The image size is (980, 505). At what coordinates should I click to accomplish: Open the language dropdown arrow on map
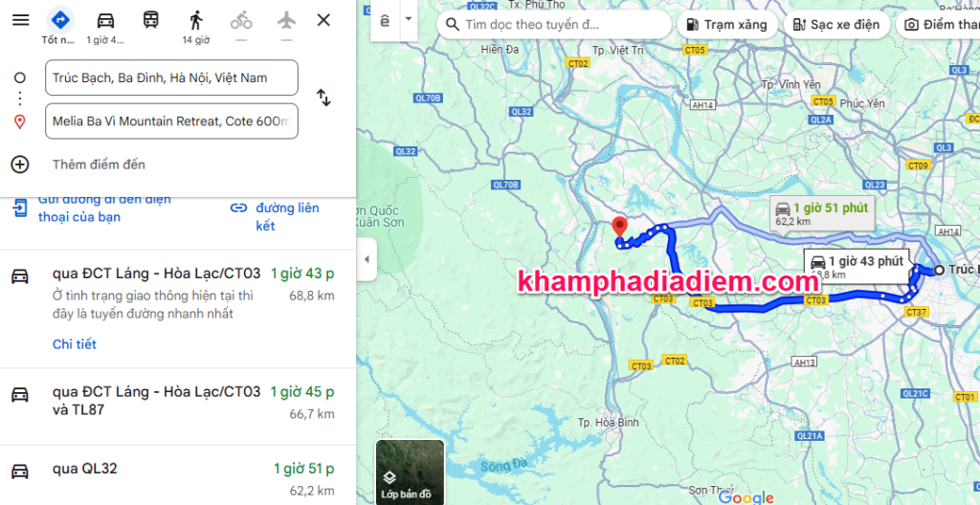pos(409,20)
